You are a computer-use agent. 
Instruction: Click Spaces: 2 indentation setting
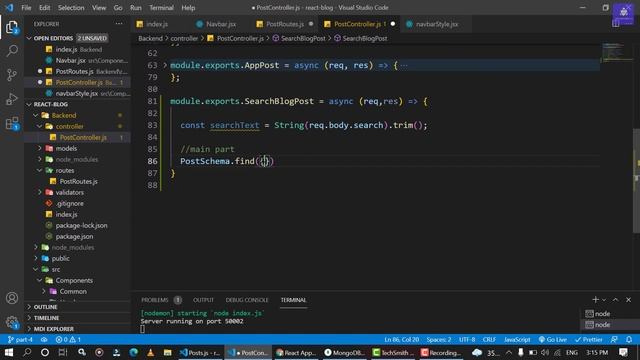tap(439, 339)
